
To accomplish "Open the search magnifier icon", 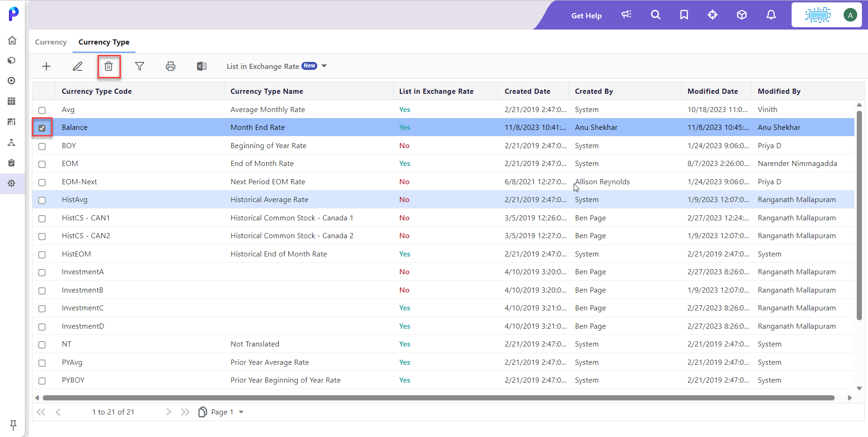I will [656, 15].
